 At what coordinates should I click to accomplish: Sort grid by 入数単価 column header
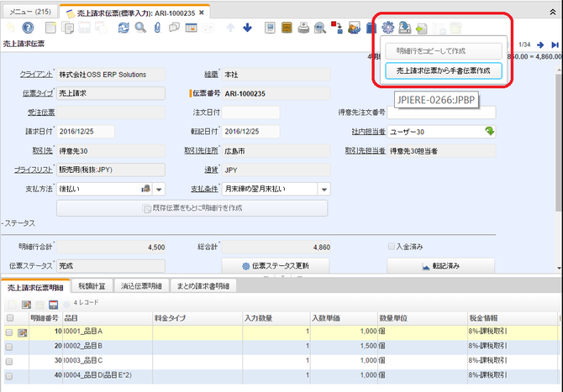coord(344,318)
